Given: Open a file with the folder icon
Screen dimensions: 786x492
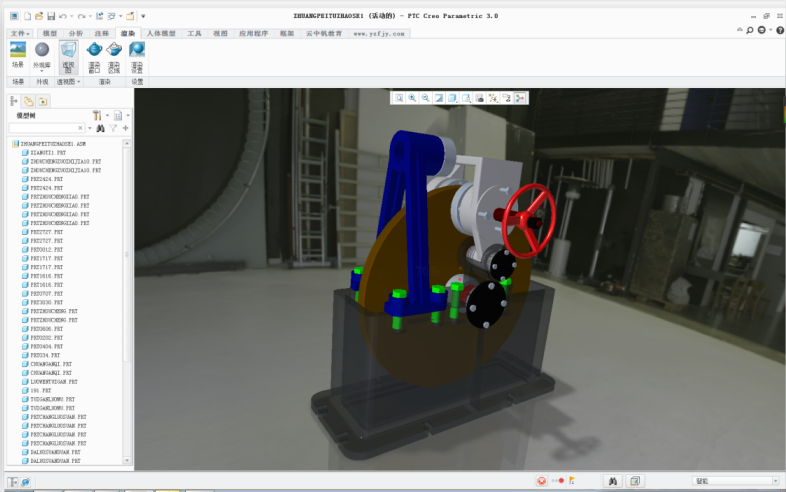Looking at the screenshot, I should click(x=39, y=16).
